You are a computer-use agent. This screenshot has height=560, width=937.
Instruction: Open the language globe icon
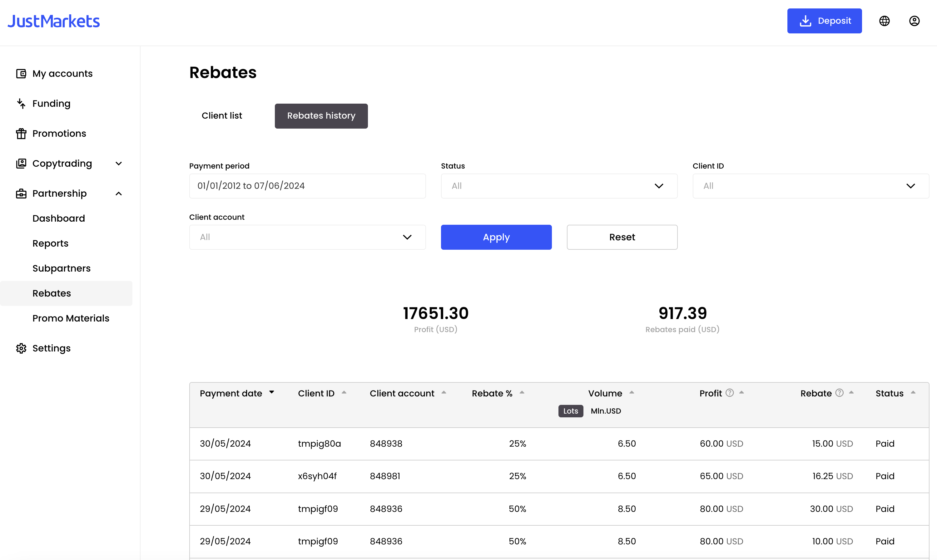point(885,21)
